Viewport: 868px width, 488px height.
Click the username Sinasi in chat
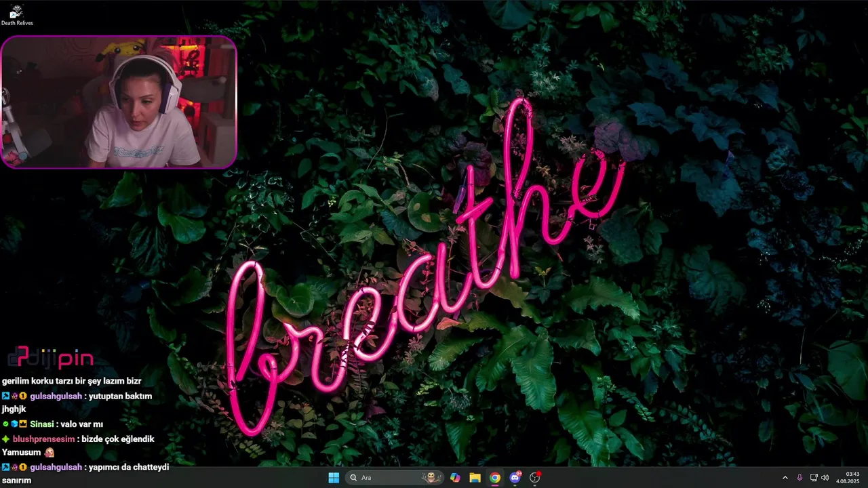[41, 424]
